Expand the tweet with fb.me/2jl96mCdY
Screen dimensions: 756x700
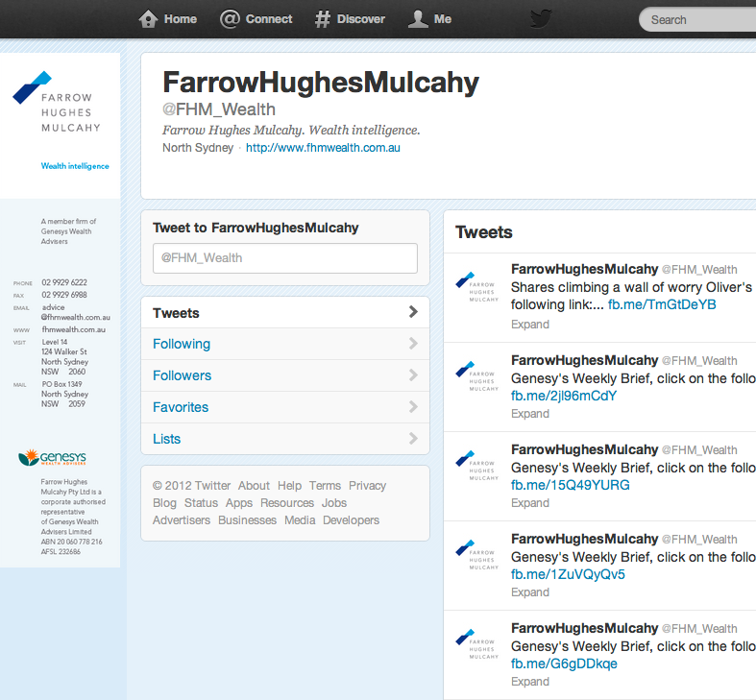pyautogui.click(x=530, y=414)
